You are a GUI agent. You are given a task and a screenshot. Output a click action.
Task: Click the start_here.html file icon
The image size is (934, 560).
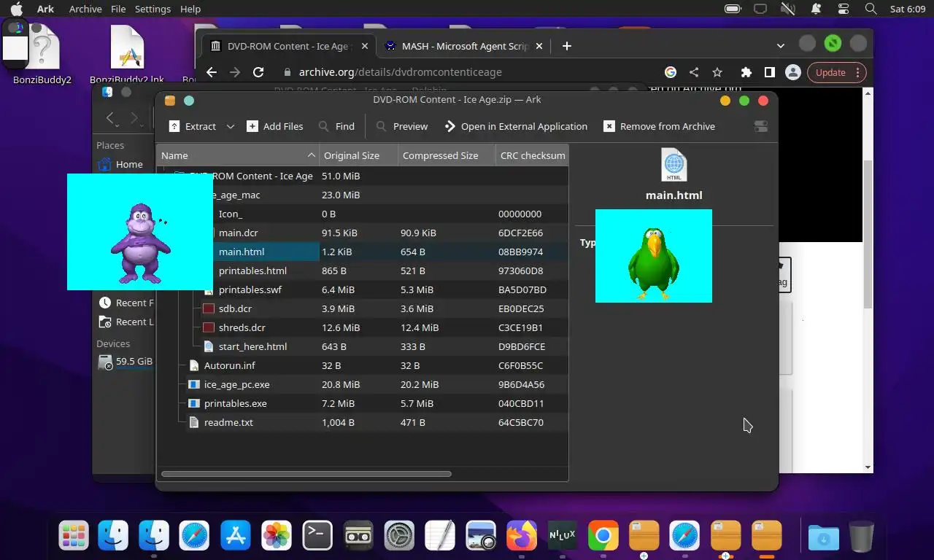pos(209,346)
